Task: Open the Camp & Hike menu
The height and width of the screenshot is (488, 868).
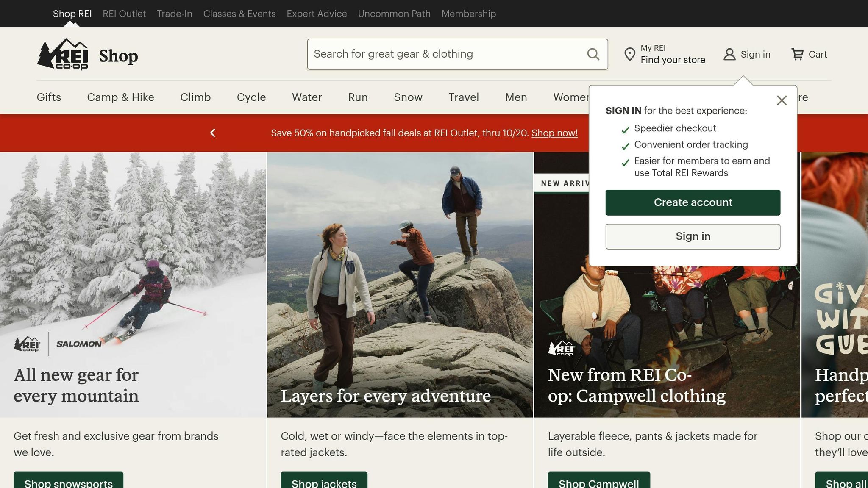Action: pos(120,97)
